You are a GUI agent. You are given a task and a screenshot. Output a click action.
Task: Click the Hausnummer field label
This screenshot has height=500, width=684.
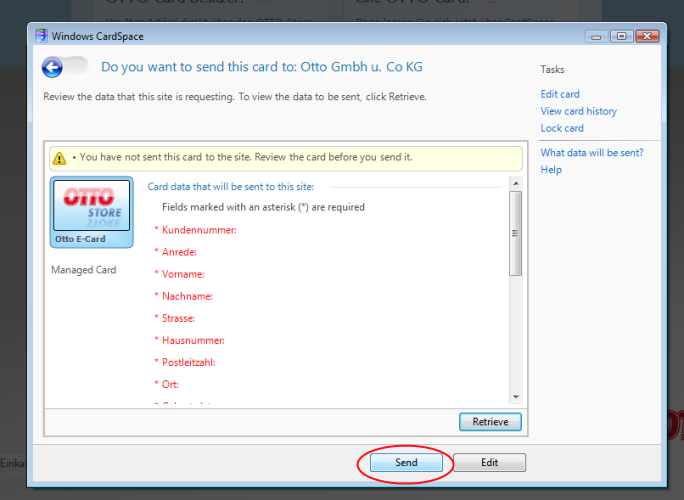tap(193, 340)
